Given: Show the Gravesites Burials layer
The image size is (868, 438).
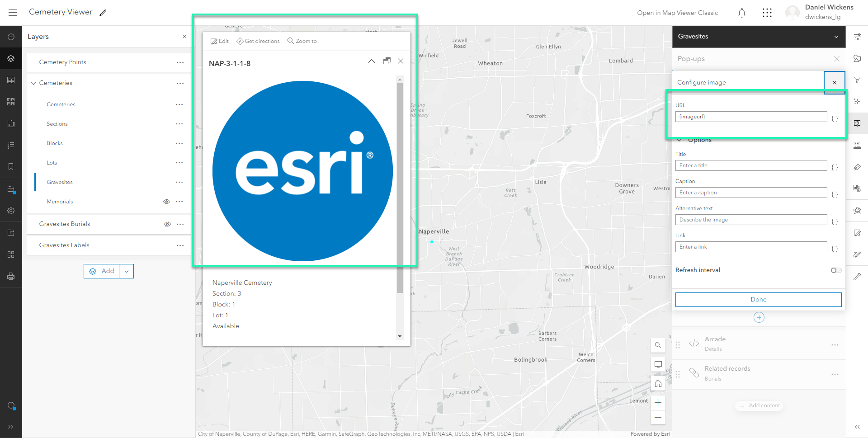Looking at the screenshot, I should click(168, 224).
